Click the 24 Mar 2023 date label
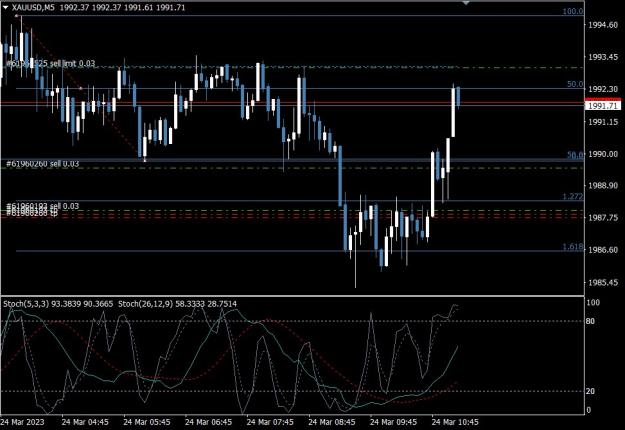Viewport: 625px width, 430px height. 22,422
